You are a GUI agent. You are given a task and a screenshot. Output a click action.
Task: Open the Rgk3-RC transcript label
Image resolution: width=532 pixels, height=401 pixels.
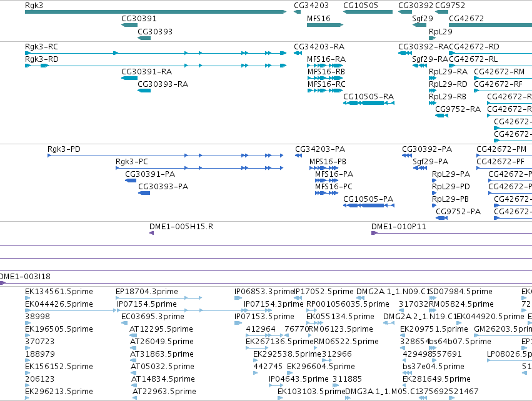click(x=41, y=47)
